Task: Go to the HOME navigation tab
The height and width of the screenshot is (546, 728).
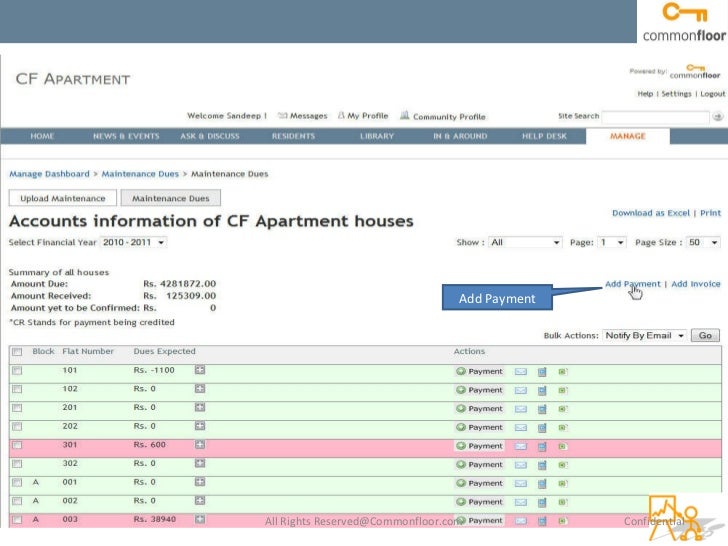Action: coord(42,136)
